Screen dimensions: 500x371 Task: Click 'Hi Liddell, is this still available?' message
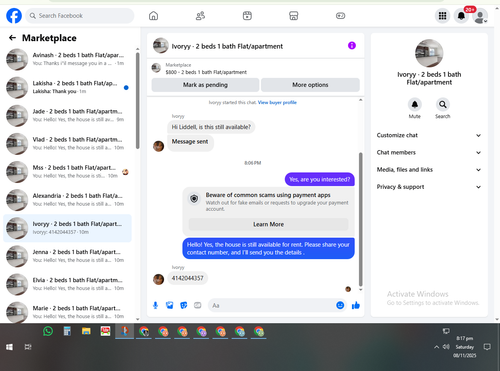211,127
